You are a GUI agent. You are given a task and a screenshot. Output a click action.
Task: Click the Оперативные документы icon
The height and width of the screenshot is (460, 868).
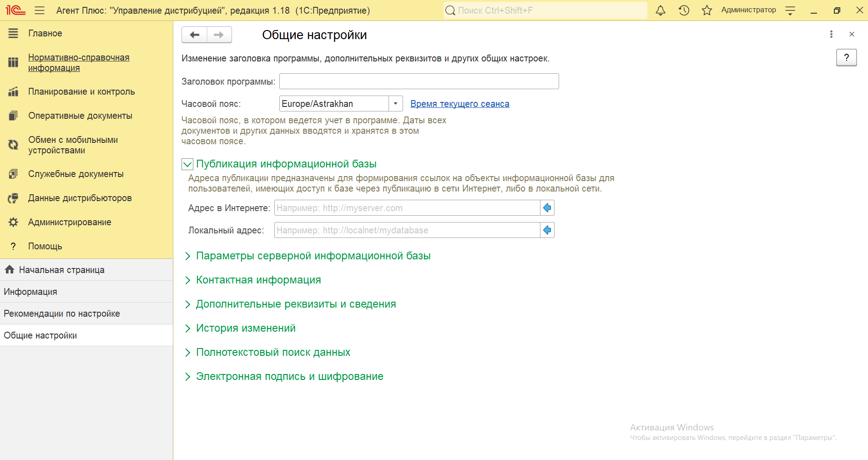(x=13, y=116)
